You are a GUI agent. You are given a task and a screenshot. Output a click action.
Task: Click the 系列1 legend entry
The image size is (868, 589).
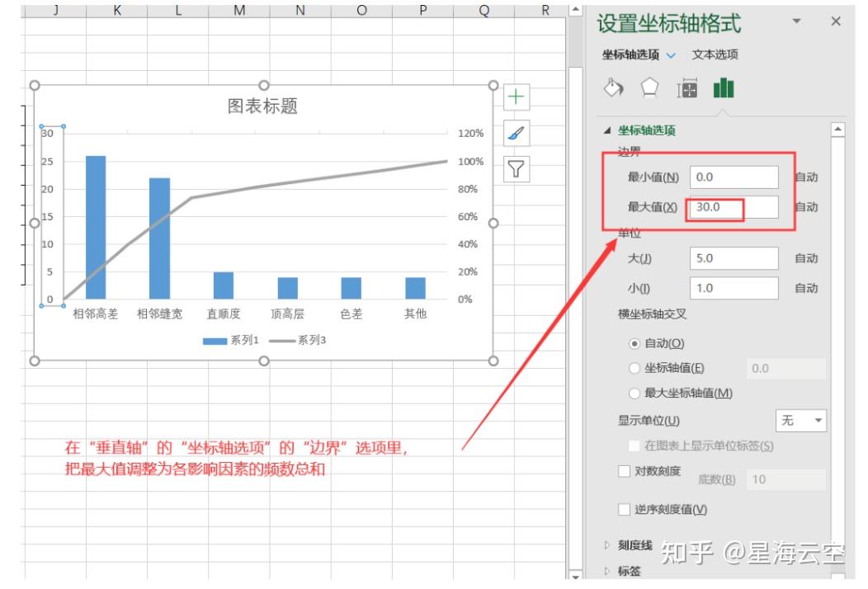pyautogui.click(x=231, y=340)
